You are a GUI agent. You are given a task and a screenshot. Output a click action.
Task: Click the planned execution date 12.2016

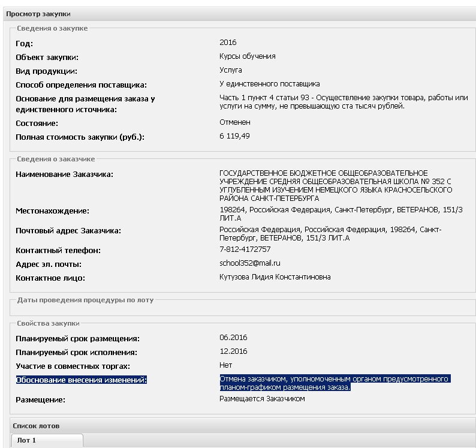point(233,351)
